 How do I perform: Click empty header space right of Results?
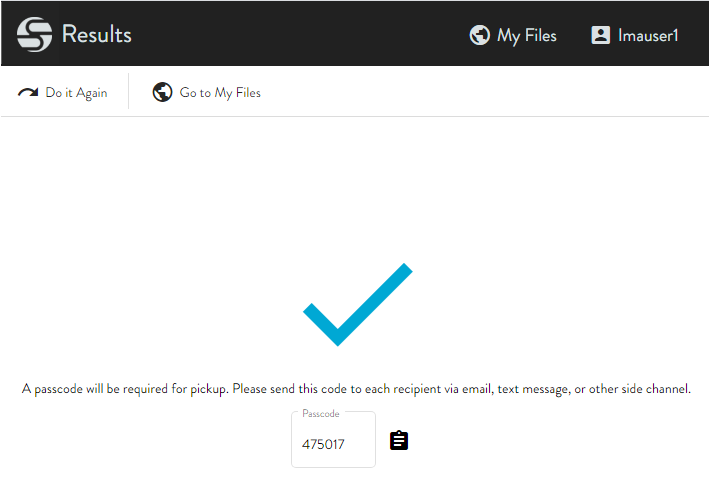[300, 34]
